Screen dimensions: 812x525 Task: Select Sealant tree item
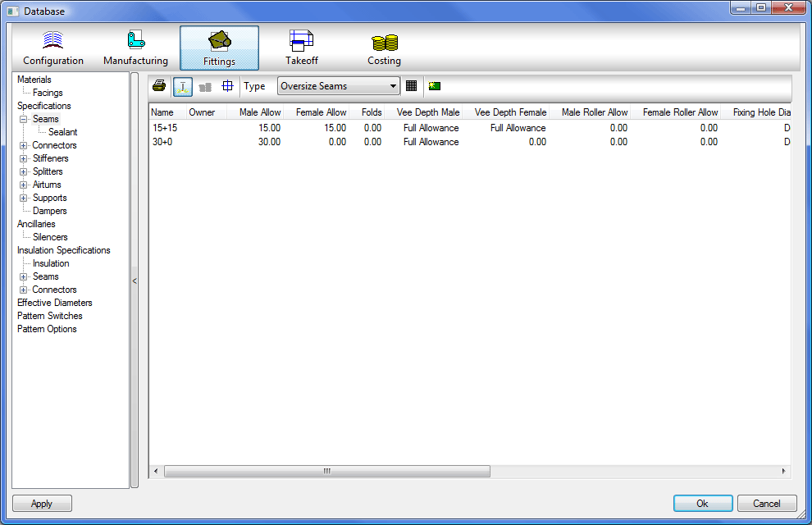[x=62, y=132]
